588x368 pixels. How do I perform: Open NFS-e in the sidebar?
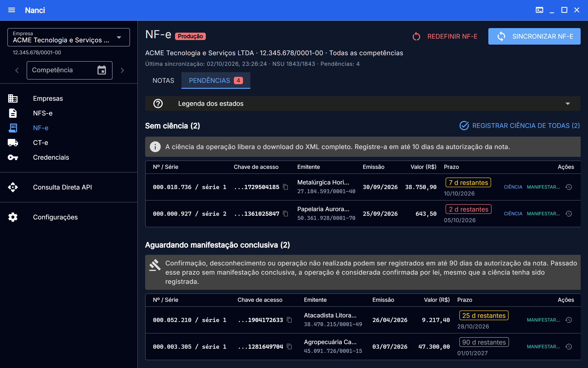69,113
